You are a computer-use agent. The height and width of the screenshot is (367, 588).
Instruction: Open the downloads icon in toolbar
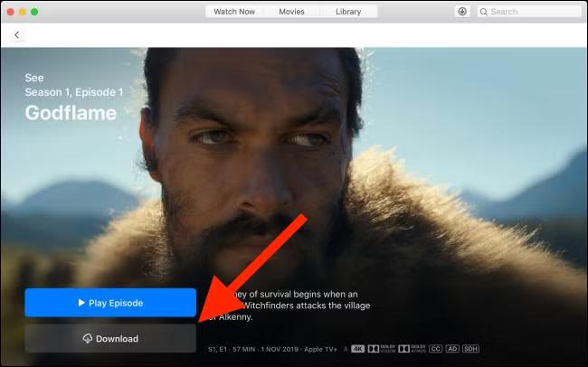pyautogui.click(x=462, y=12)
